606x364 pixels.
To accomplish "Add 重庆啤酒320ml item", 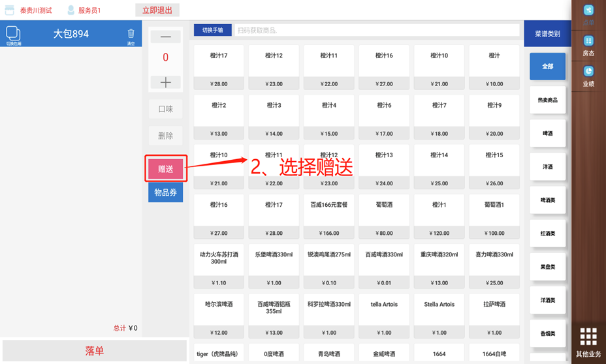I will (439, 266).
